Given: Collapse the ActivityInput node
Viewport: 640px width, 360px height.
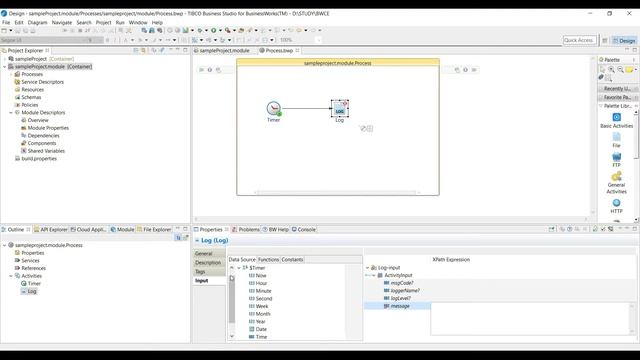Looking at the screenshot, I should coord(373,276).
